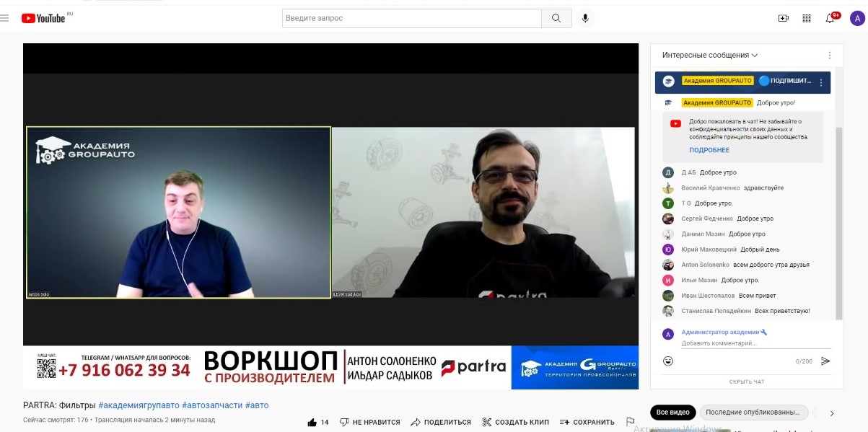Click Юрий Маковецкий purple avatar
Image resolution: width=868 pixels, height=432 pixels.
(668, 250)
